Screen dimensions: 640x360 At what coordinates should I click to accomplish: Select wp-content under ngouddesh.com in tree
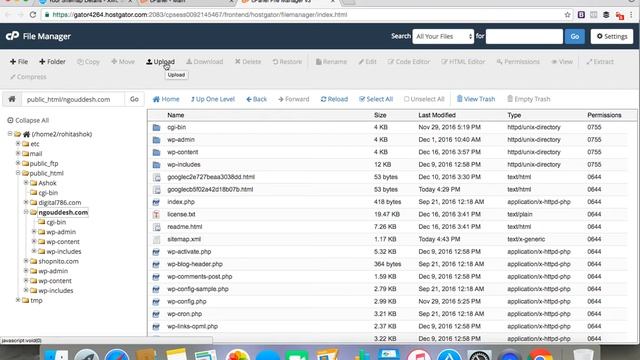click(63, 242)
